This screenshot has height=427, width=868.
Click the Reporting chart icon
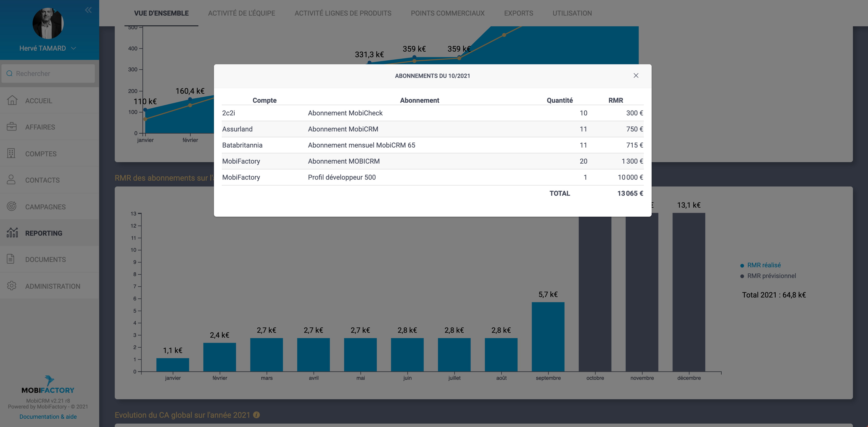(x=12, y=233)
